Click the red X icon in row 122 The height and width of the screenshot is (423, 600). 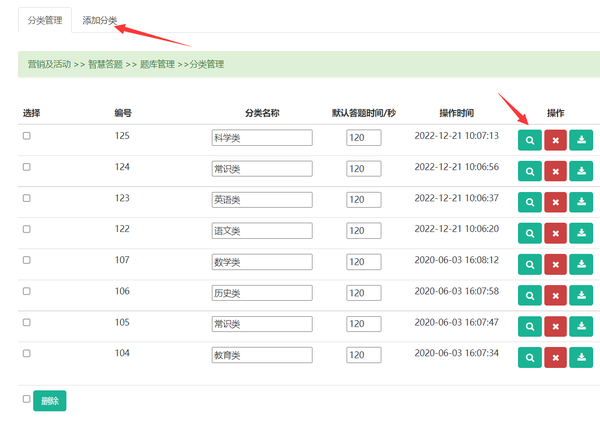[555, 233]
